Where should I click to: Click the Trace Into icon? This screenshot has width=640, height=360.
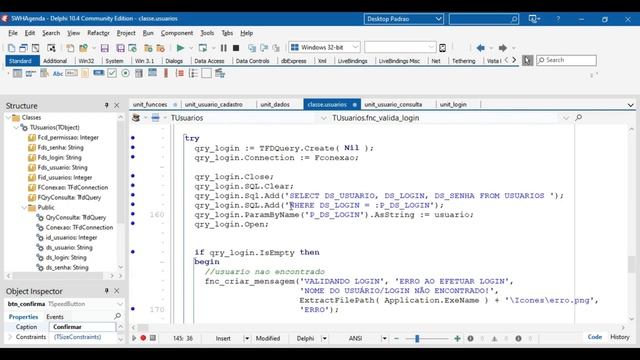point(252,48)
